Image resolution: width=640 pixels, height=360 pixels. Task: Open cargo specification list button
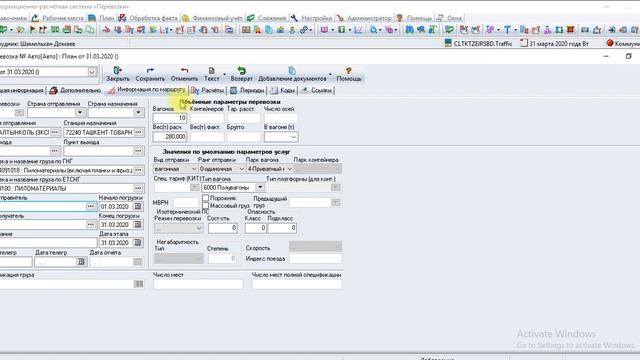pyautogui.click(x=139, y=284)
